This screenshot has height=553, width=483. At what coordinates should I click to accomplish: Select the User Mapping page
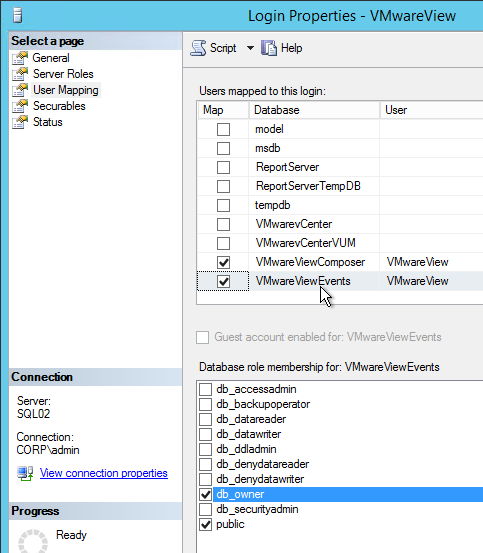pyautogui.click(x=66, y=90)
